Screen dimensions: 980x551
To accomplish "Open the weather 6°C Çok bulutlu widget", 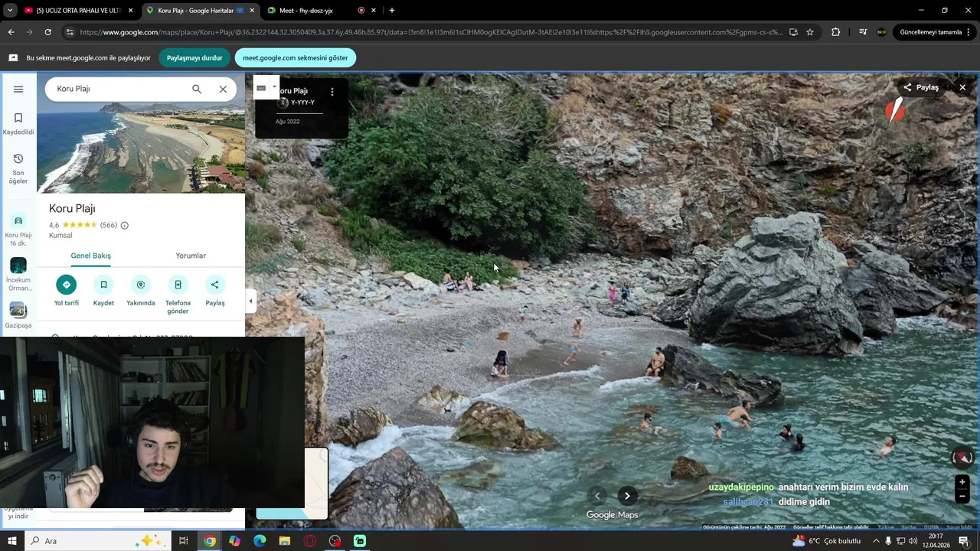I will tap(827, 541).
